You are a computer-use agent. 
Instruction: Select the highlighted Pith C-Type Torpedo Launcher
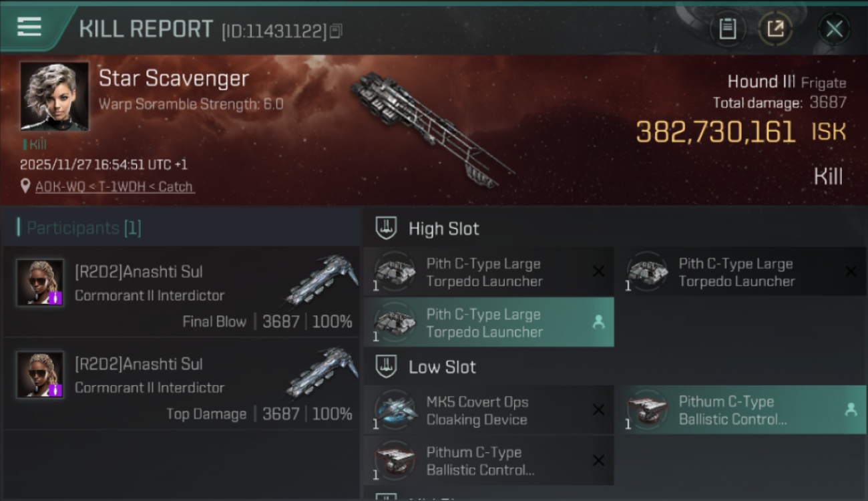pyautogui.click(x=489, y=323)
